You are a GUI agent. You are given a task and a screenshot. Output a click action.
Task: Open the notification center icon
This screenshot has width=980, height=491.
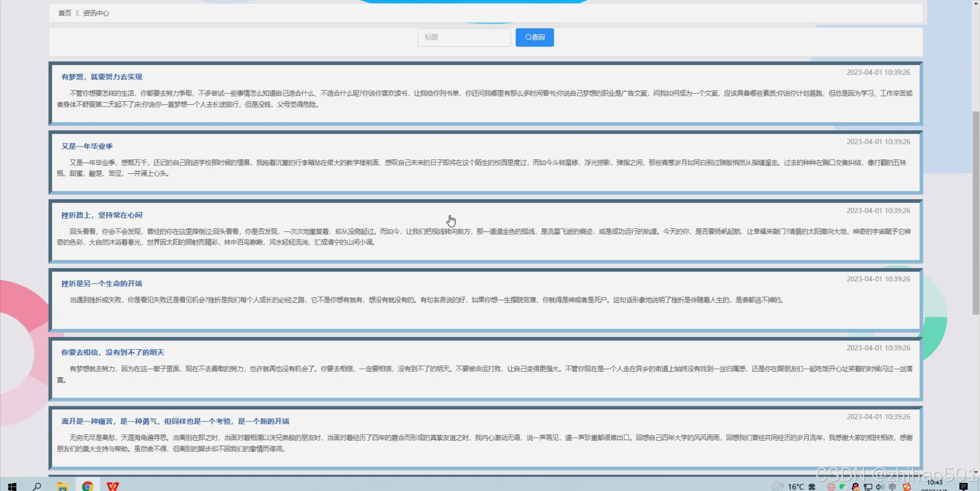tap(964, 486)
